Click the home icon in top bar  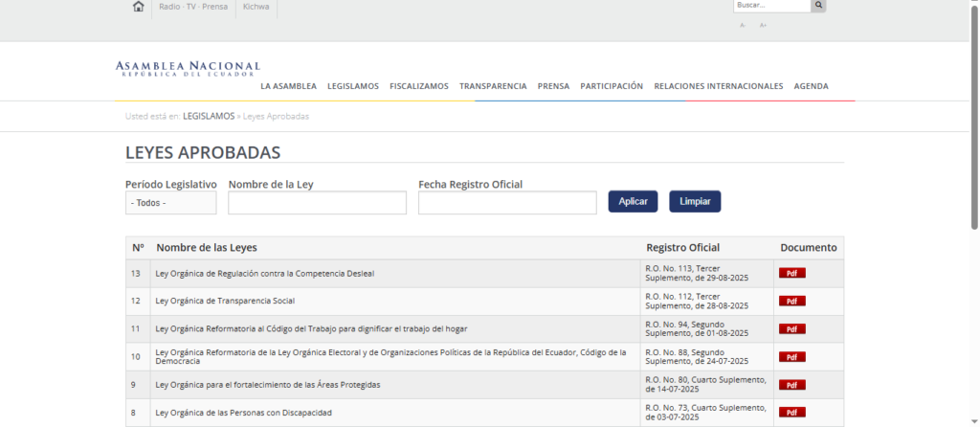point(139,7)
